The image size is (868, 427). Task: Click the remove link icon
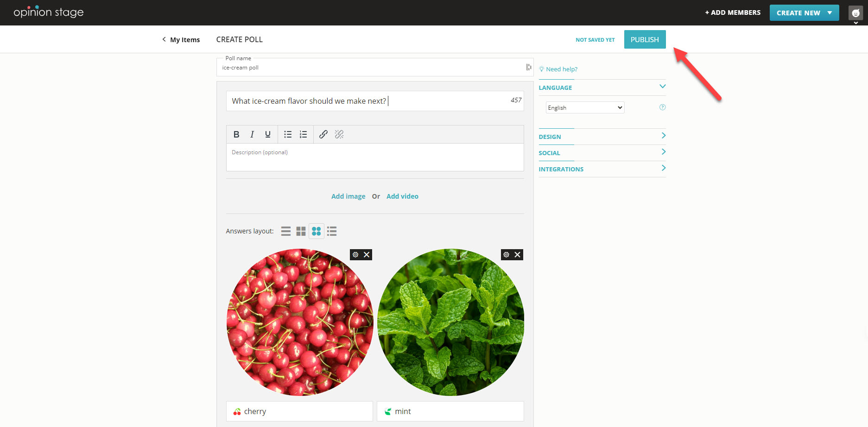(339, 134)
